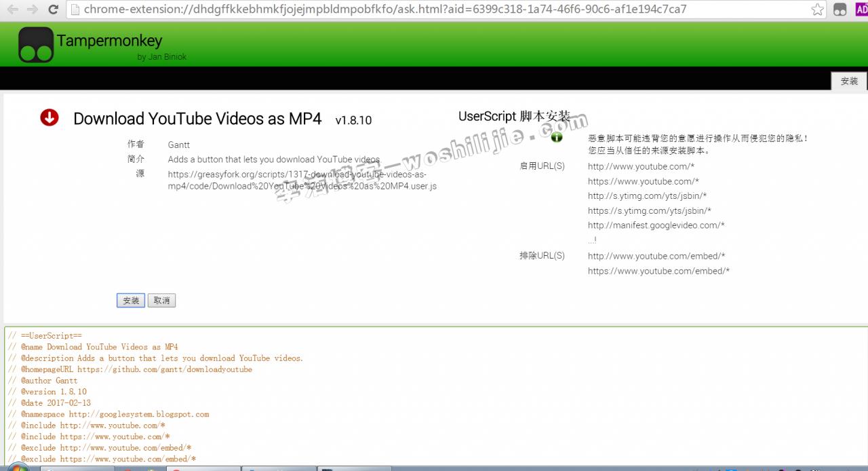Click the greasyfork.org source URL

pyautogui.click(x=302, y=180)
